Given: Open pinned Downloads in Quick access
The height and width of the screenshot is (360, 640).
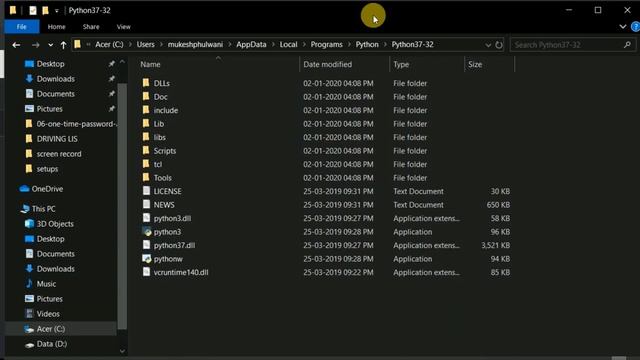Looking at the screenshot, I should coord(56,79).
